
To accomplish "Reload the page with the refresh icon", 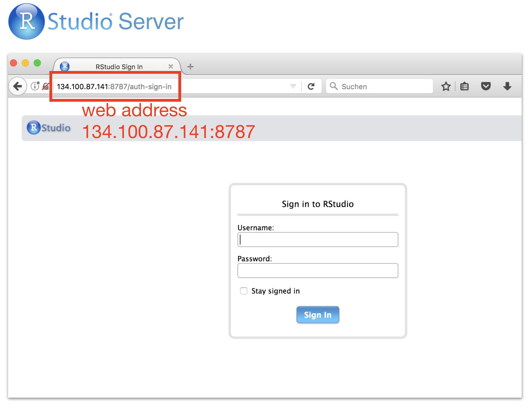I will coord(311,86).
